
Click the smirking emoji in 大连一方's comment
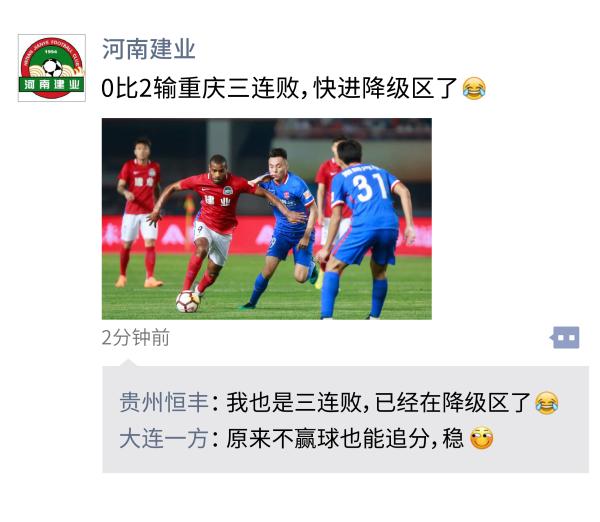481,438
